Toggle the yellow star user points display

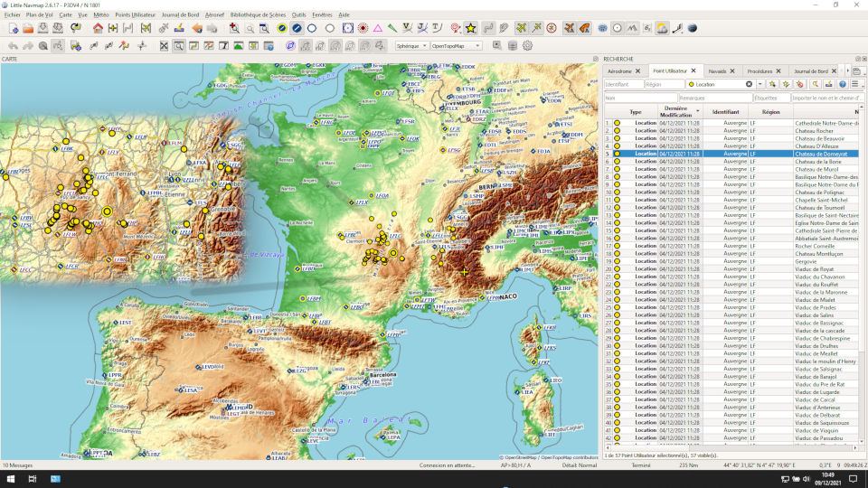pos(470,28)
